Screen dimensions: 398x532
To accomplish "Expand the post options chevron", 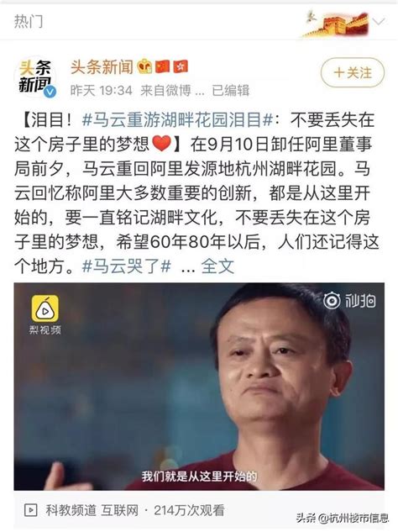I will point(379,22).
